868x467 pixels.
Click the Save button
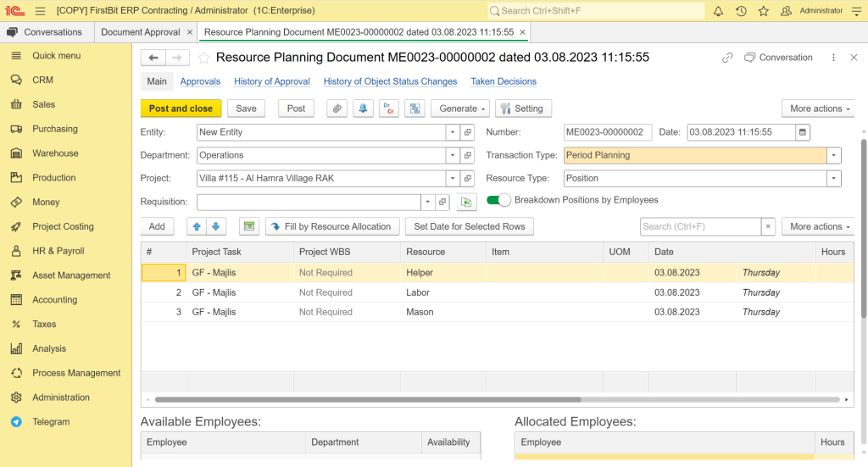tap(247, 108)
